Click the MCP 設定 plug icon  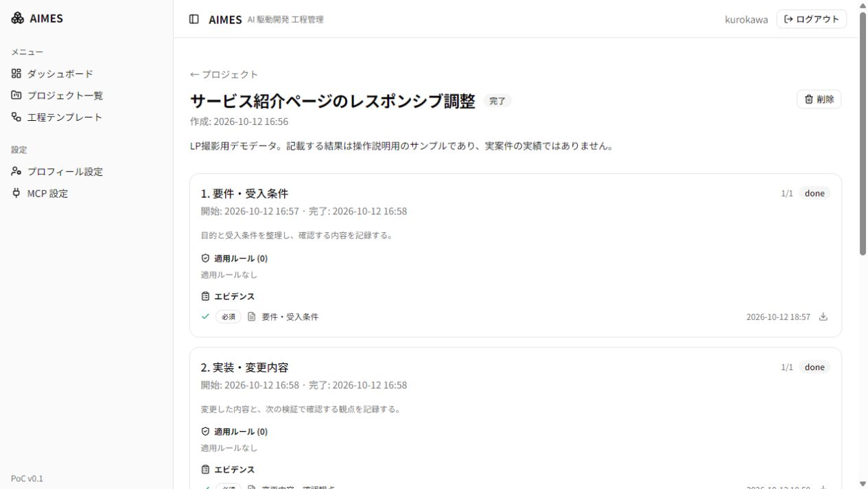pos(16,194)
